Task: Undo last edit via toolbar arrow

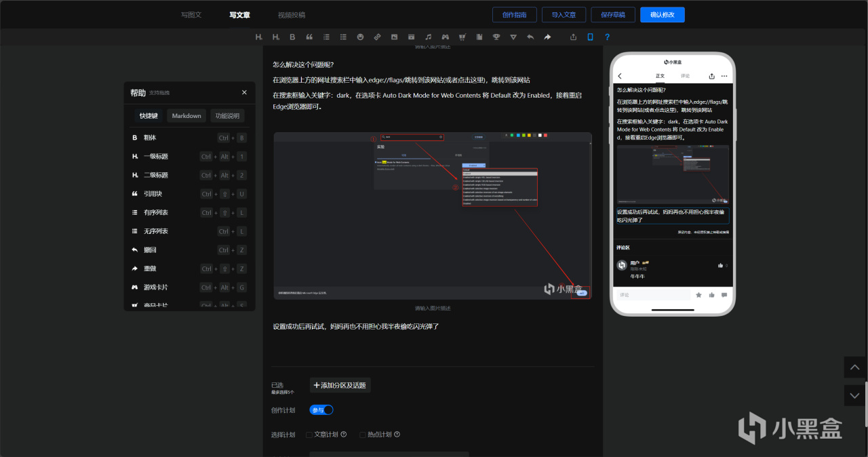Action: click(530, 37)
